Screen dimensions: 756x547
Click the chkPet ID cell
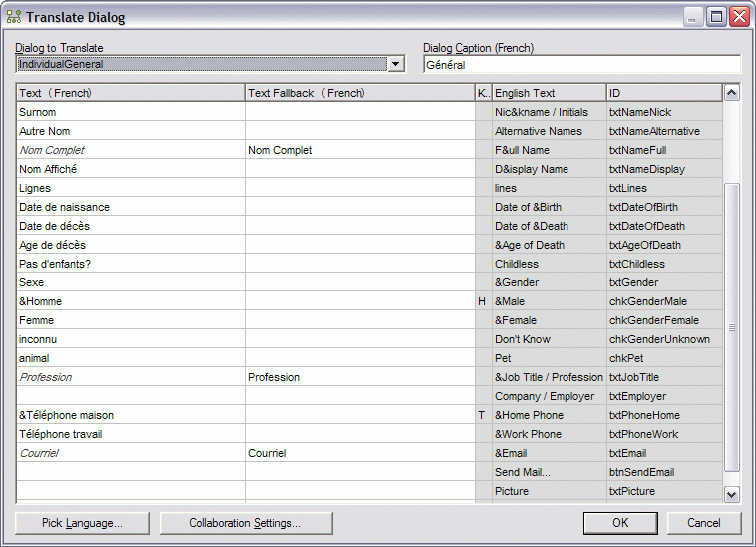pos(664,358)
